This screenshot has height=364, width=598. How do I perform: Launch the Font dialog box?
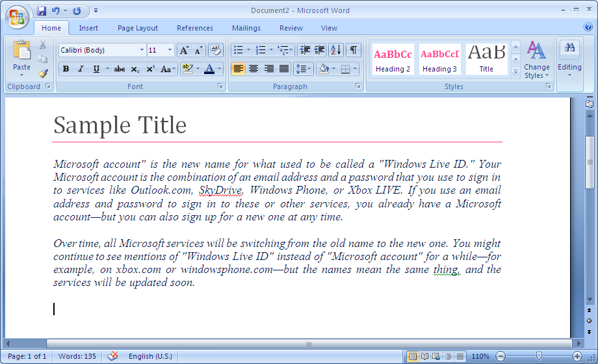[220, 86]
